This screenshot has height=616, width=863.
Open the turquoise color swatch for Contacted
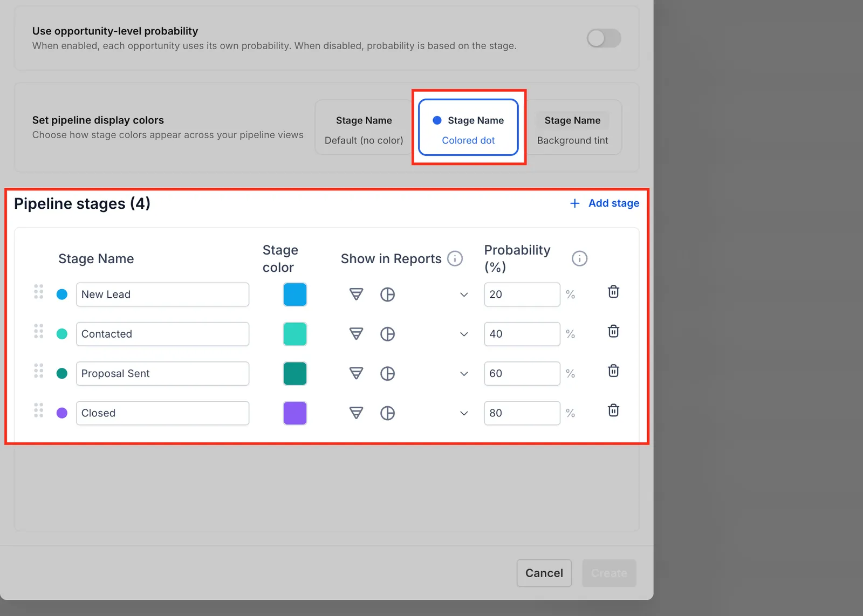point(295,334)
